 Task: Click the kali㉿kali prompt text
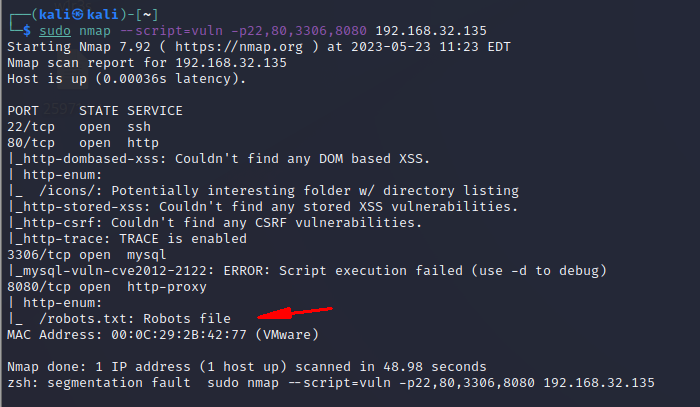click(x=70, y=14)
